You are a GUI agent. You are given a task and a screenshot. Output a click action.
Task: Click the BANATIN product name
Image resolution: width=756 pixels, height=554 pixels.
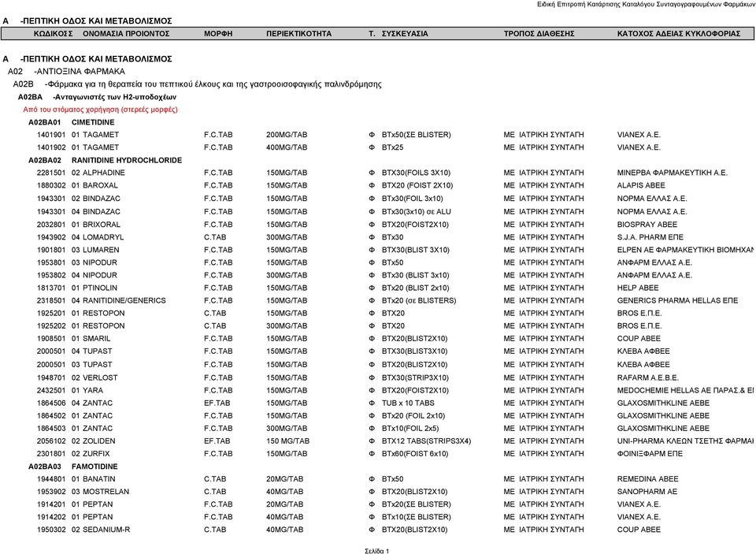[99, 478]
